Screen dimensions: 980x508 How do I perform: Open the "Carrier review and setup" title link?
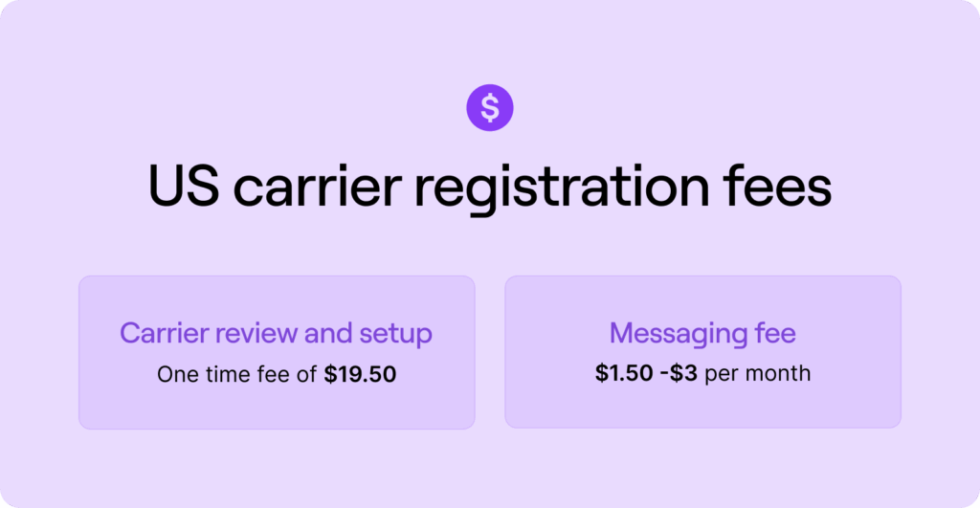point(276,334)
